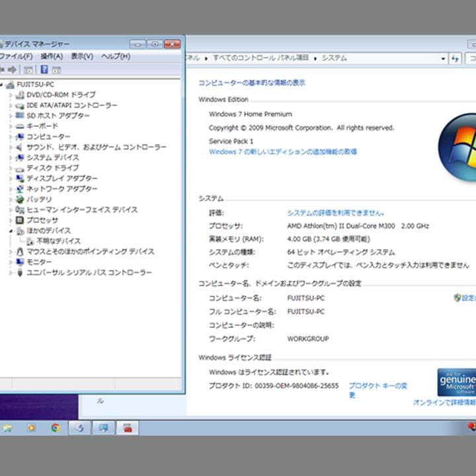Viewport: 476px width, 476px height.
Task: Click the ディスプレイ アダプター icon
Action: [20, 178]
